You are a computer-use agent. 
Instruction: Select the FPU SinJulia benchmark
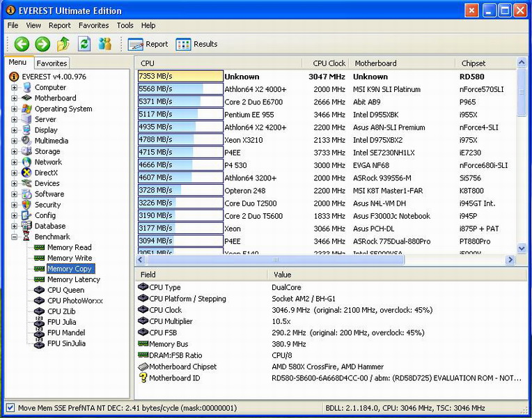(67, 343)
